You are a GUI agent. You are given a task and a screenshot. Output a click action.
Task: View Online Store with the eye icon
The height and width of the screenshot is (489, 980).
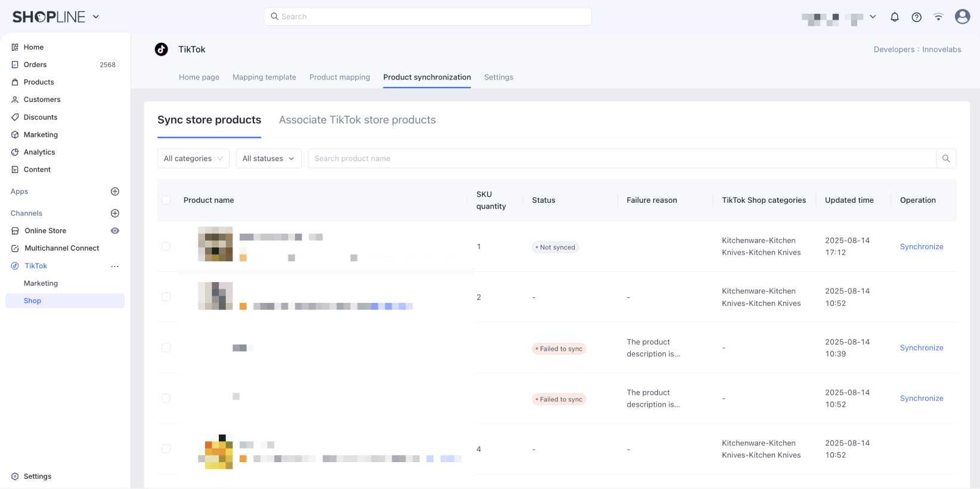[115, 231]
